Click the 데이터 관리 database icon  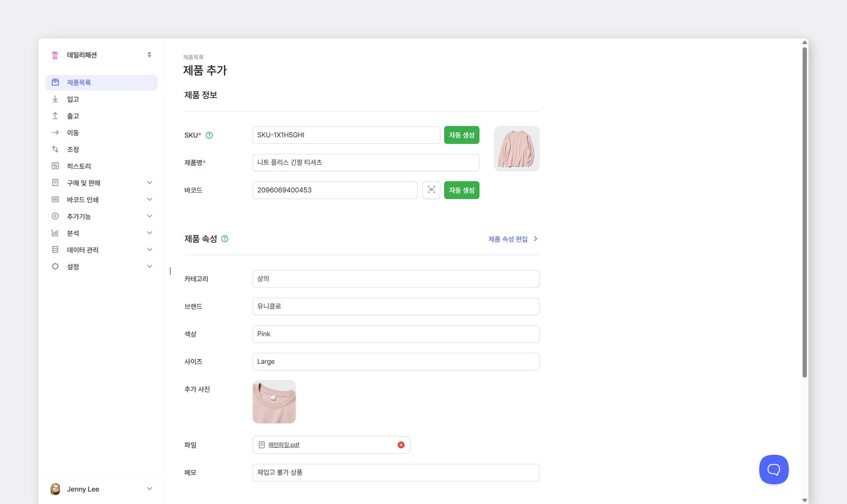coord(55,250)
